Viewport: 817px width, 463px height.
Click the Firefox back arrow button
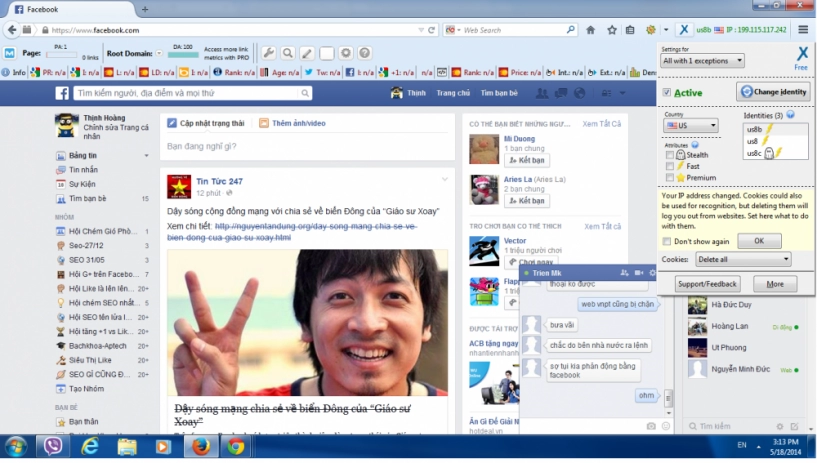coord(11,30)
